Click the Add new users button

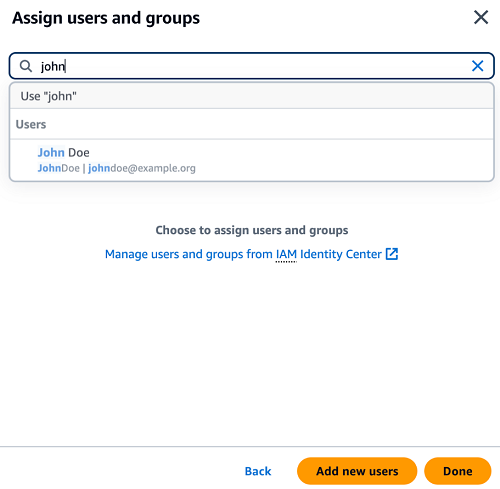(x=357, y=471)
